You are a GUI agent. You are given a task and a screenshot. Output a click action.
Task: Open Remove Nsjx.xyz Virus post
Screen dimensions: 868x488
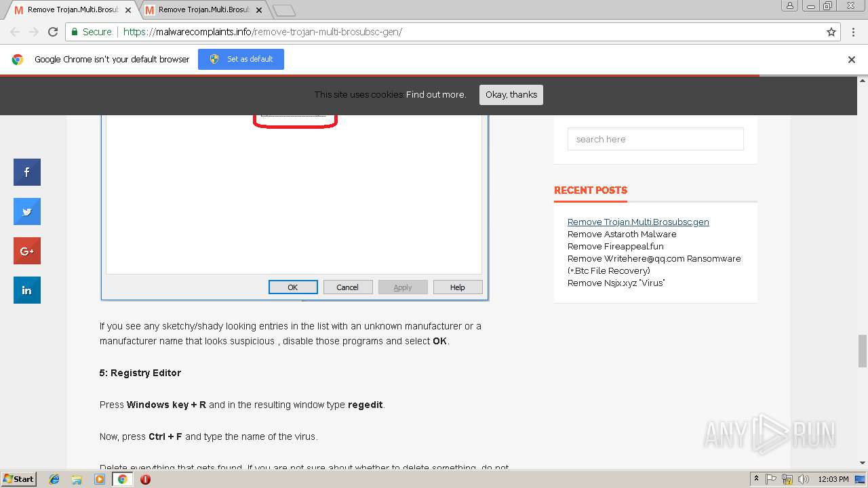pos(616,283)
